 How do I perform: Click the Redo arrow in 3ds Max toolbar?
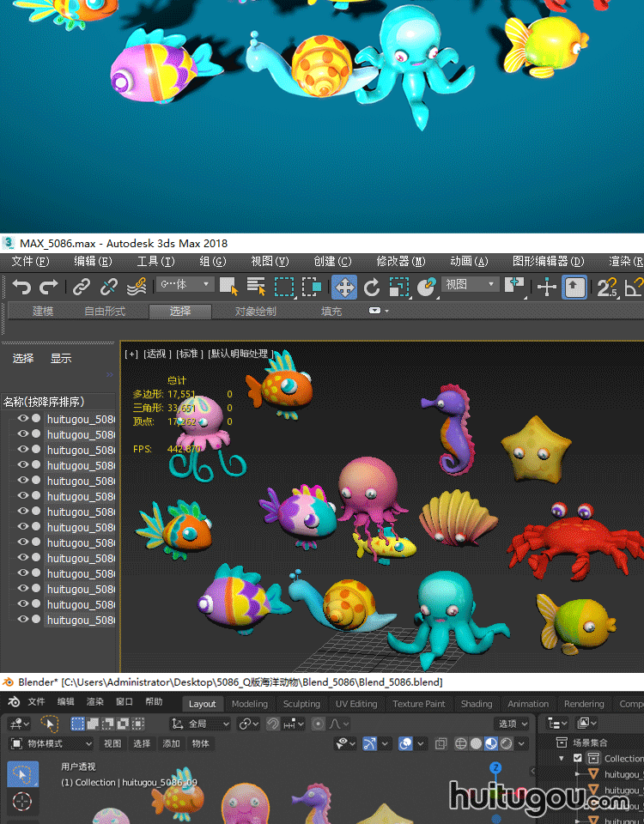coord(49,287)
